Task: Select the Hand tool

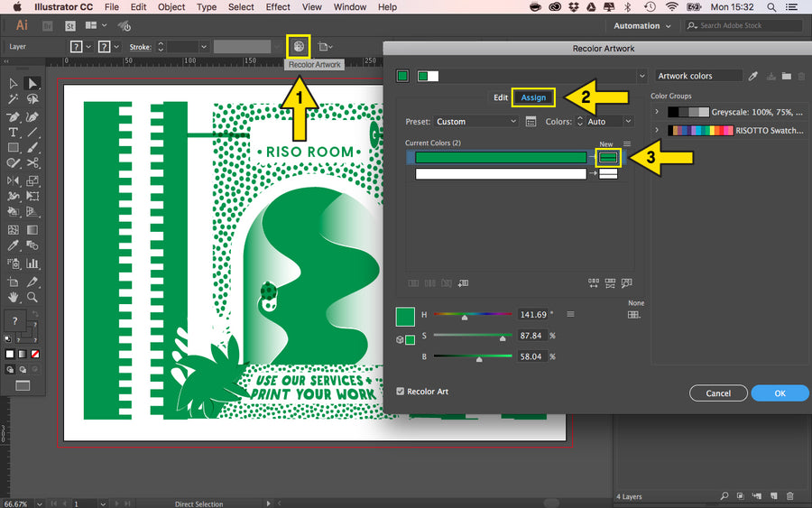Action: [13, 297]
